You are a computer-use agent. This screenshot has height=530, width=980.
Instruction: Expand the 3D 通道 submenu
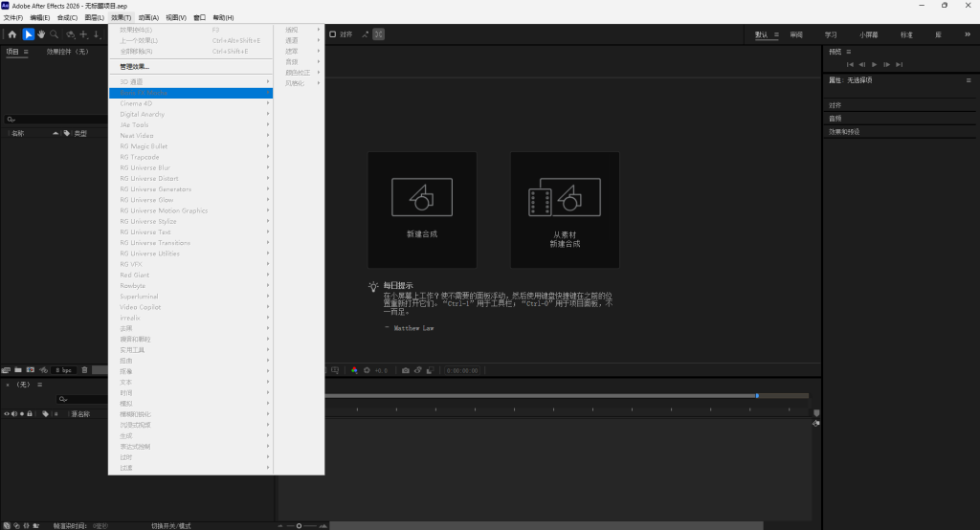click(190, 82)
